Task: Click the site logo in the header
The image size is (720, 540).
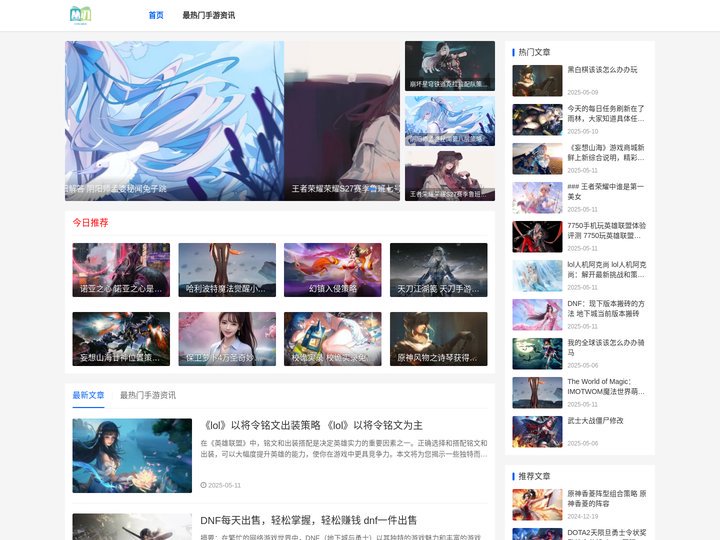Action: (81, 15)
